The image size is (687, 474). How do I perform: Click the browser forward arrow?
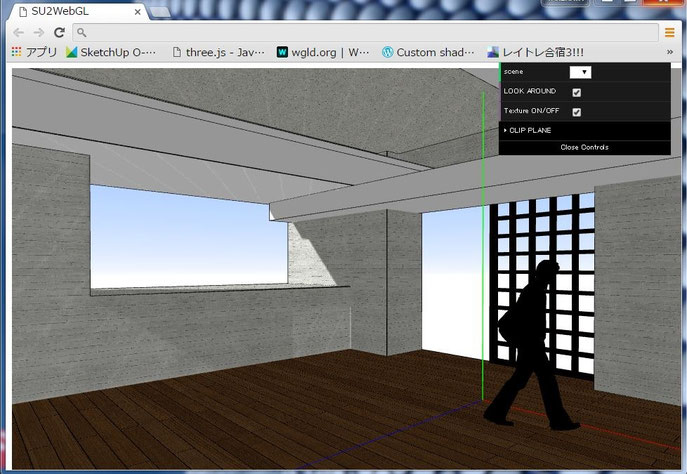[39, 32]
